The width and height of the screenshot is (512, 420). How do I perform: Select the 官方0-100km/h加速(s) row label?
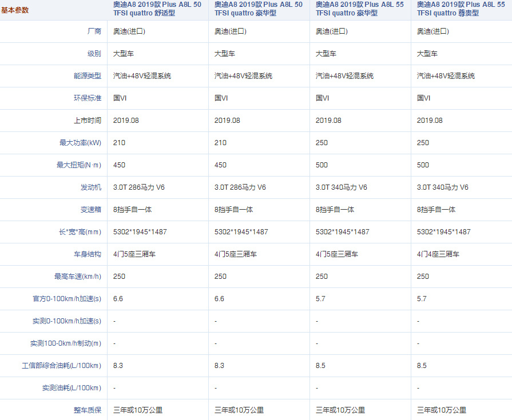[x=67, y=299]
